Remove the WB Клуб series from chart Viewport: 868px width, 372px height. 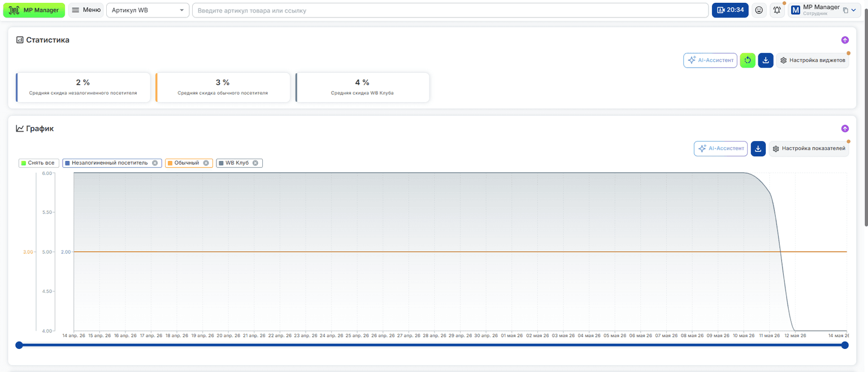pos(255,163)
